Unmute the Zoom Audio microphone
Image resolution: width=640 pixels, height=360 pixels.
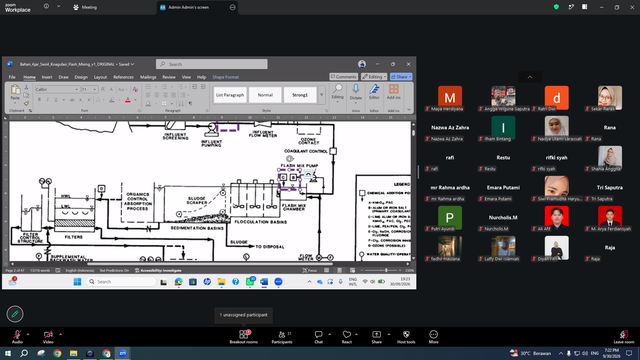17,336
